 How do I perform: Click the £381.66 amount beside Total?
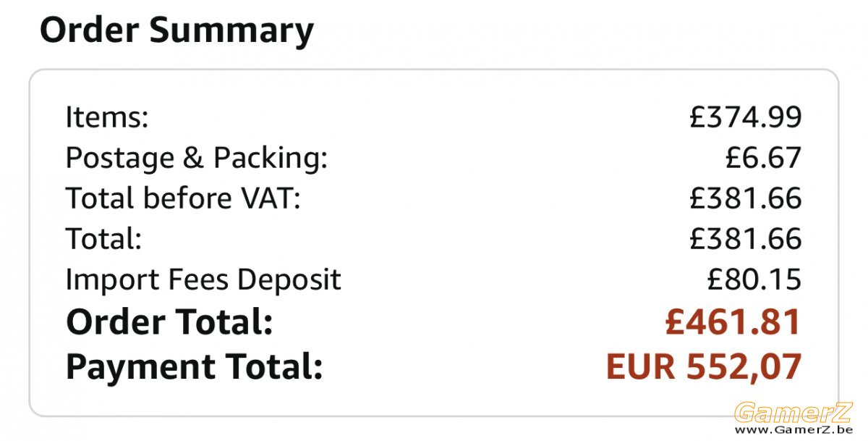click(x=746, y=239)
